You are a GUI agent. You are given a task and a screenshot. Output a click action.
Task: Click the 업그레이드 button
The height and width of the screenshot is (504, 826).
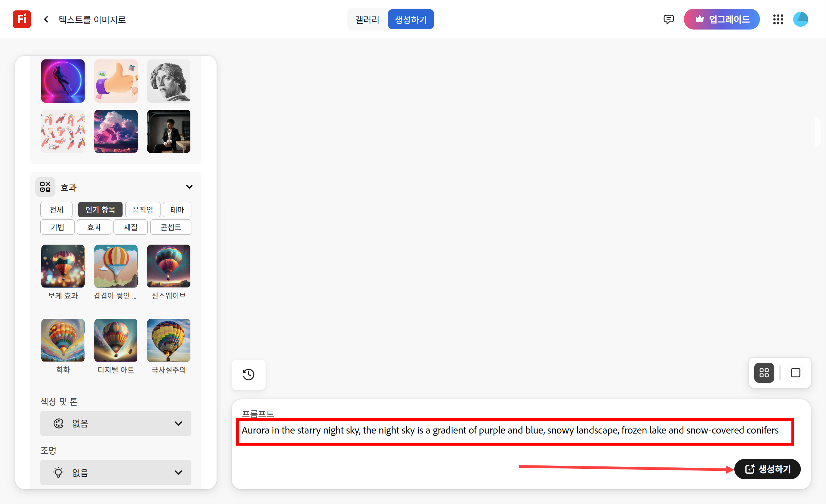click(x=722, y=19)
